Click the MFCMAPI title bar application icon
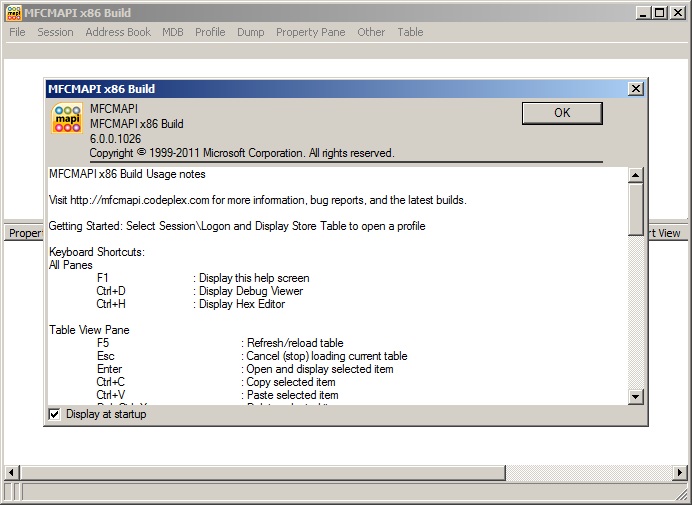This screenshot has height=505, width=692. click(14, 13)
